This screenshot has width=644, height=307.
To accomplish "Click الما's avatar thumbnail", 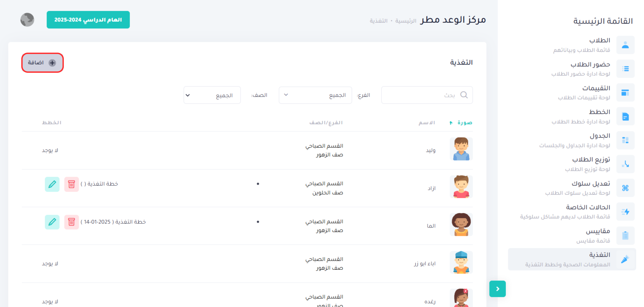I will tap(461, 224).
